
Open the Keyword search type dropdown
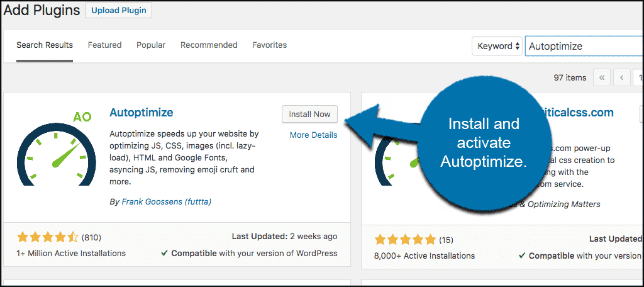click(x=498, y=46)
